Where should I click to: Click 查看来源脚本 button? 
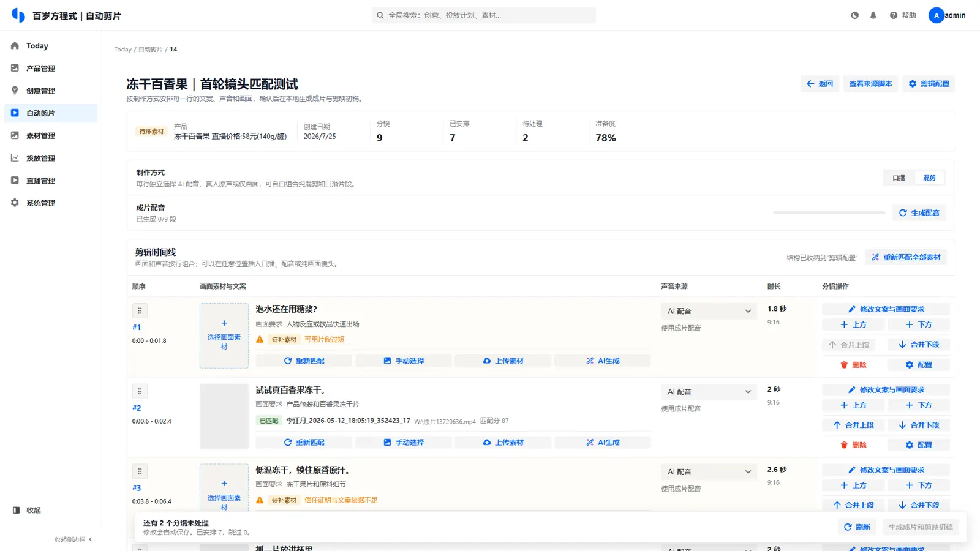tap(870, 84)
